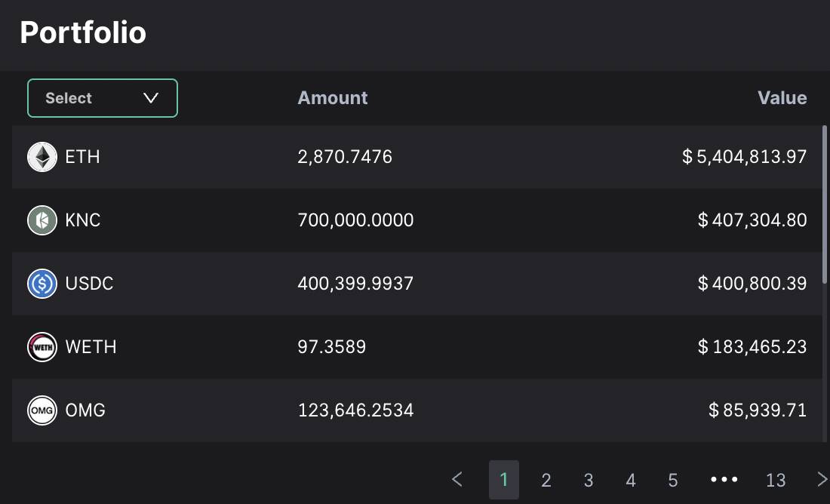Click KNC value $407,304.80
Screen dimensions: 830x504
point(752,220)
